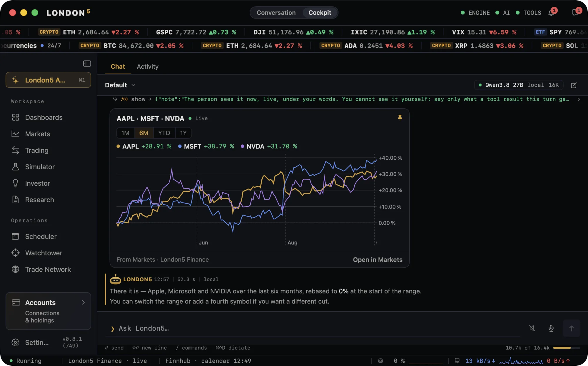Click the TOOLS status indicator
Viewport: 588px width, 366px height.
click(x=529, y=13)
